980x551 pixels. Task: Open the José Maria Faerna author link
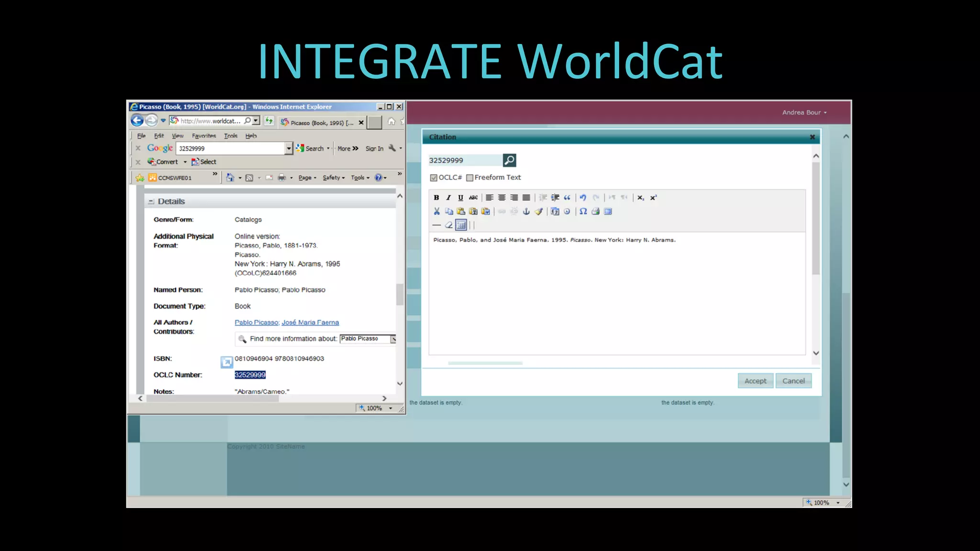[310, 322]
